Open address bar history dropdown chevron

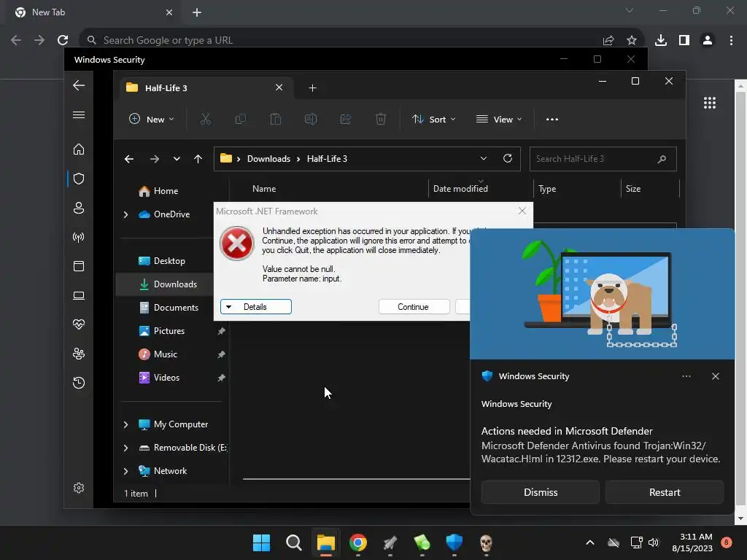click(484, 158)
